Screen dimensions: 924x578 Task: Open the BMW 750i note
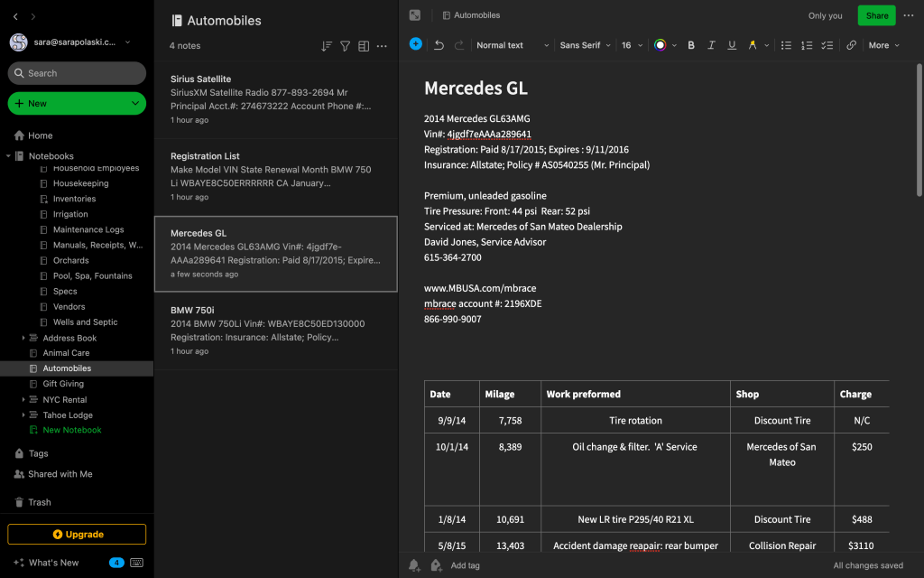(275, 331)
